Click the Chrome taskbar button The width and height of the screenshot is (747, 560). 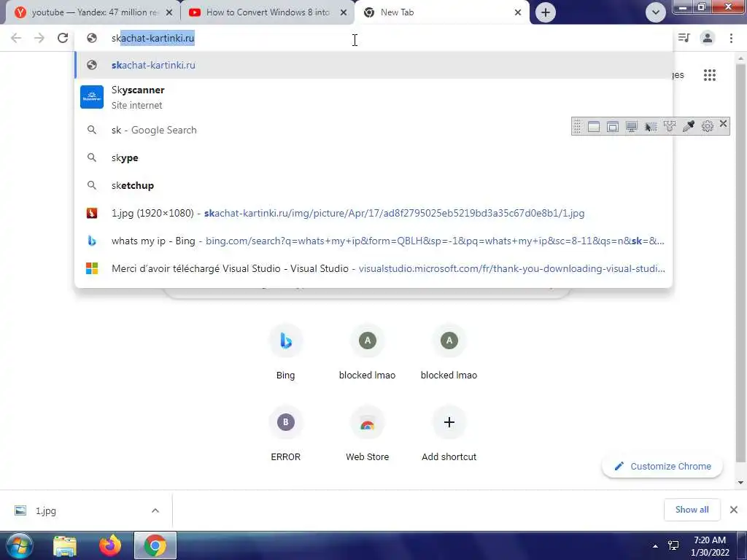pos(155,545)
